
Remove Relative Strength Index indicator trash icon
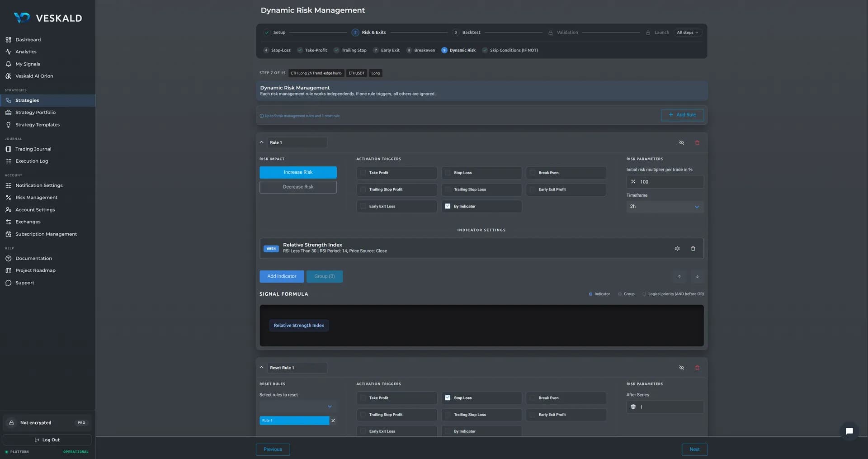(693, 249)
